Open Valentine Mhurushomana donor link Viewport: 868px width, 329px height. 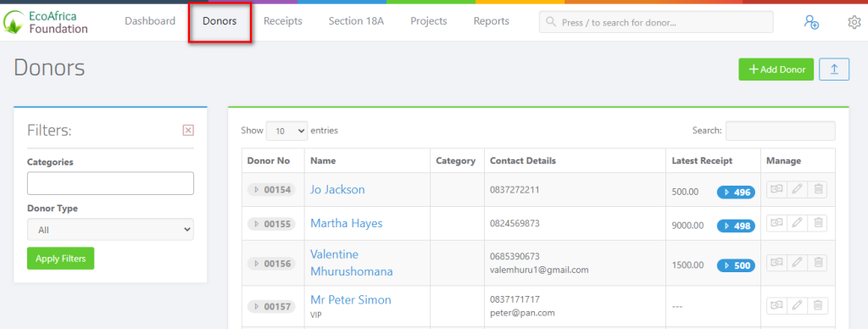pyautogui.click(x=352, y=263)
